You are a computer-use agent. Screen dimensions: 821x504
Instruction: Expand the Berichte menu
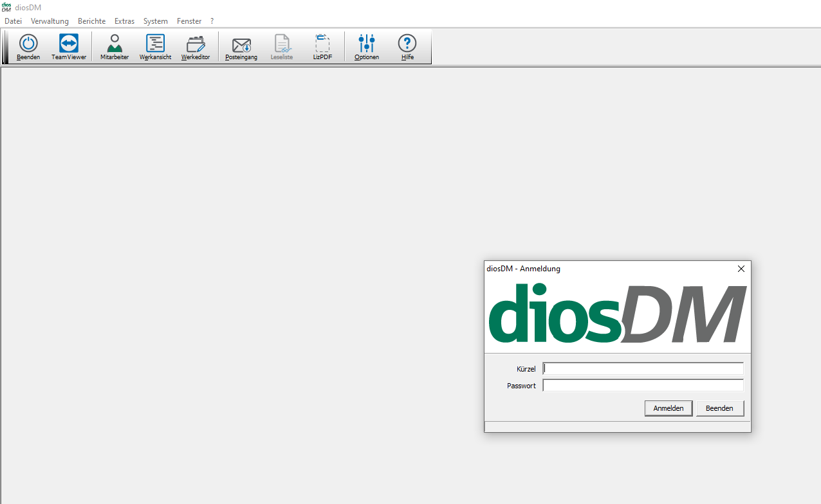point(91,21)
